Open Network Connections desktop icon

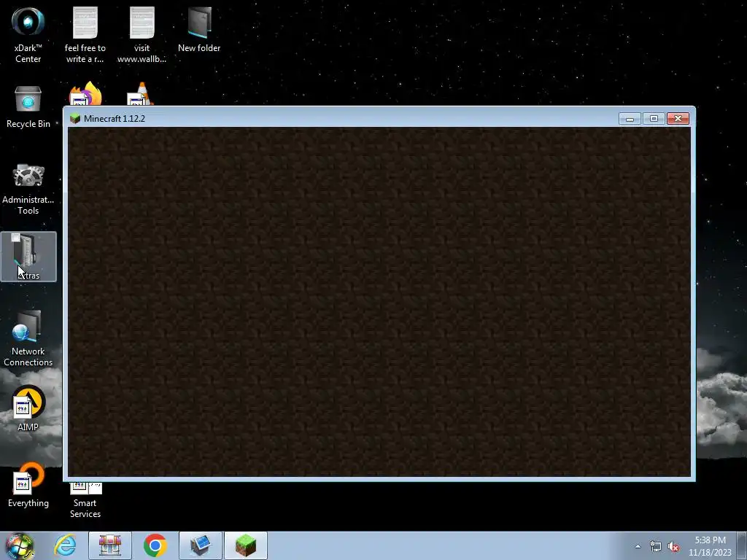tap(28, 338)
